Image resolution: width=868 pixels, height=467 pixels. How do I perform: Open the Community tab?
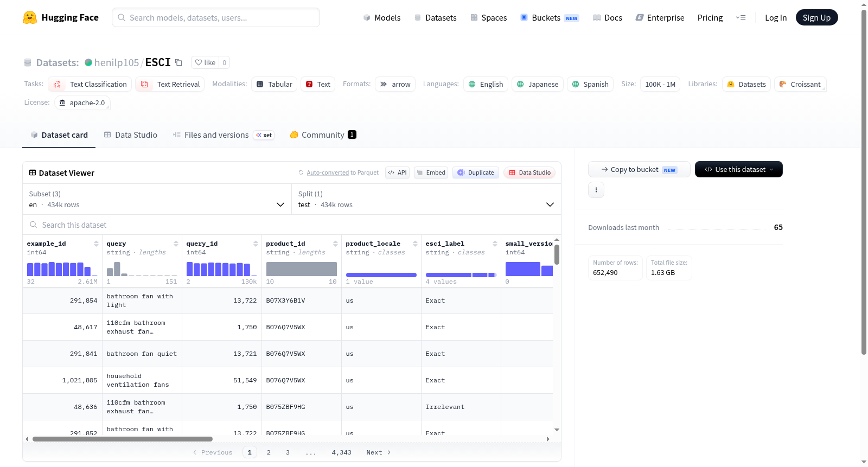tap(323, 135)
